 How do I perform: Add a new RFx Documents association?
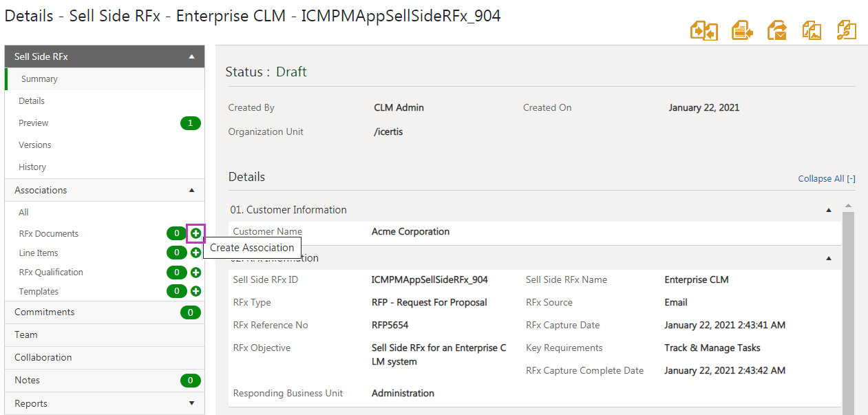pos(196,234)
